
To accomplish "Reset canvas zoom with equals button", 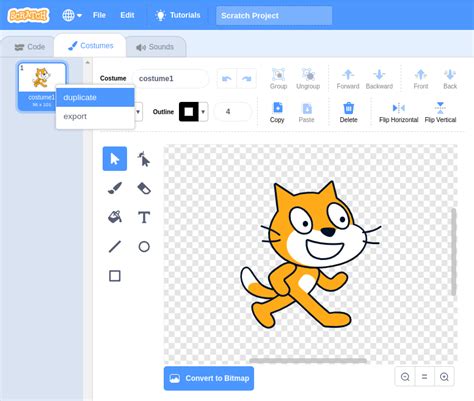I will [x=424, y=377].
